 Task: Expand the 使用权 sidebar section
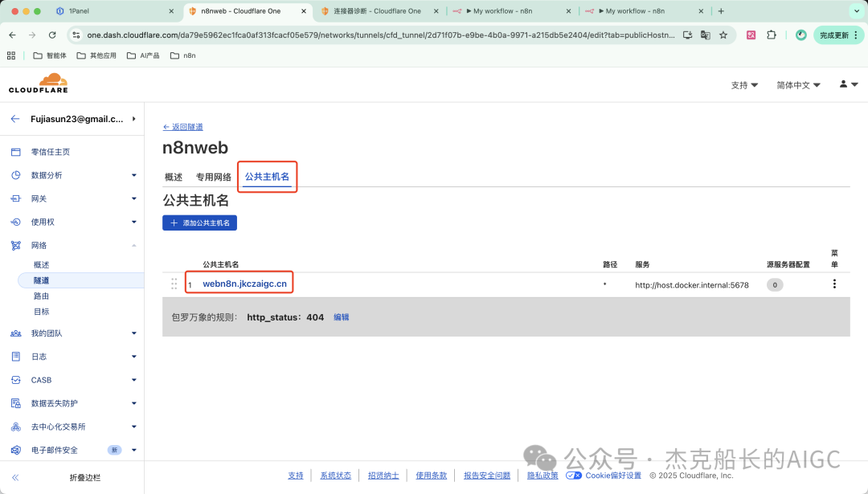point(134,222)
